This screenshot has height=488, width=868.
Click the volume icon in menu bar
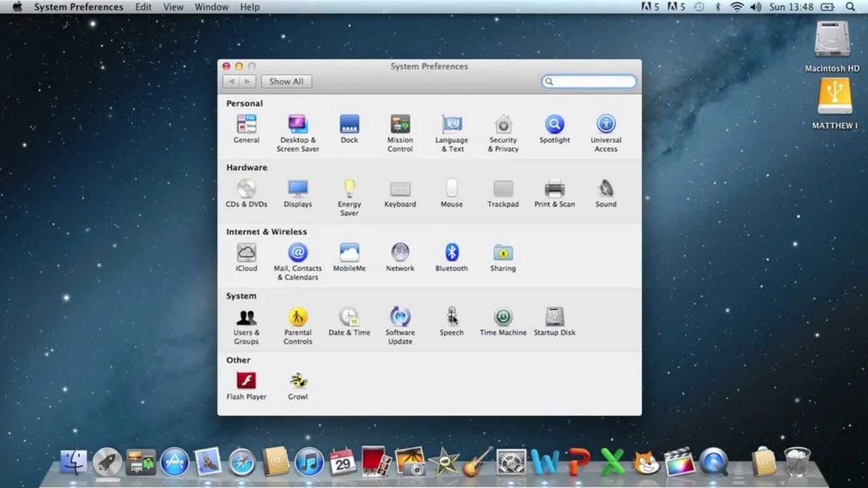pyautogui.click(x=756, y=7)
